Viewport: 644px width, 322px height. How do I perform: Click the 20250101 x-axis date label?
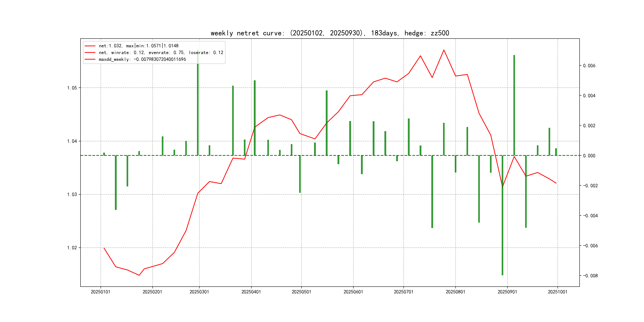pos(101,292)
